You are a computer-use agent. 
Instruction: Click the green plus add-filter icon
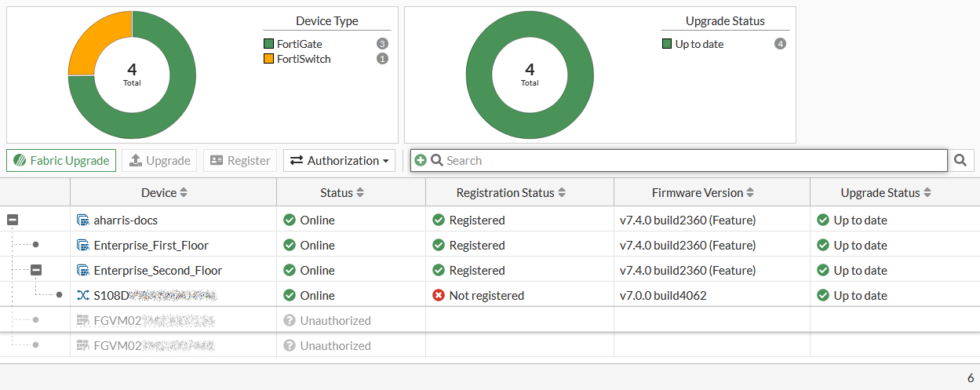click(x=421, y=161)
